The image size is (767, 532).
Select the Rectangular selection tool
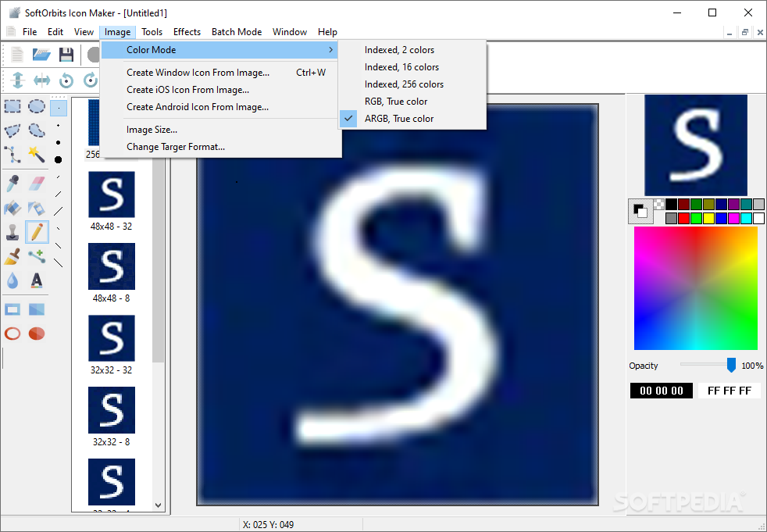click(x=12, y=106)
